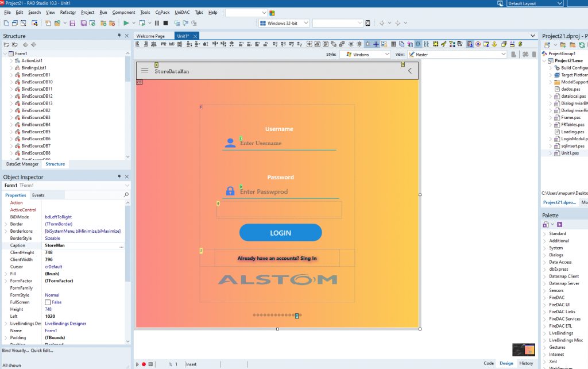Image resolution: width=588 pixels, height=369 pixels.
Task: Expand the Border property
Action: [x=6, y=224]
